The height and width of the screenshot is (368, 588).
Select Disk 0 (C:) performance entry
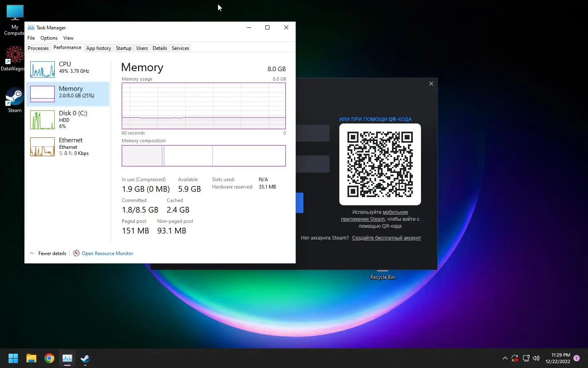(x=68, y=119)
